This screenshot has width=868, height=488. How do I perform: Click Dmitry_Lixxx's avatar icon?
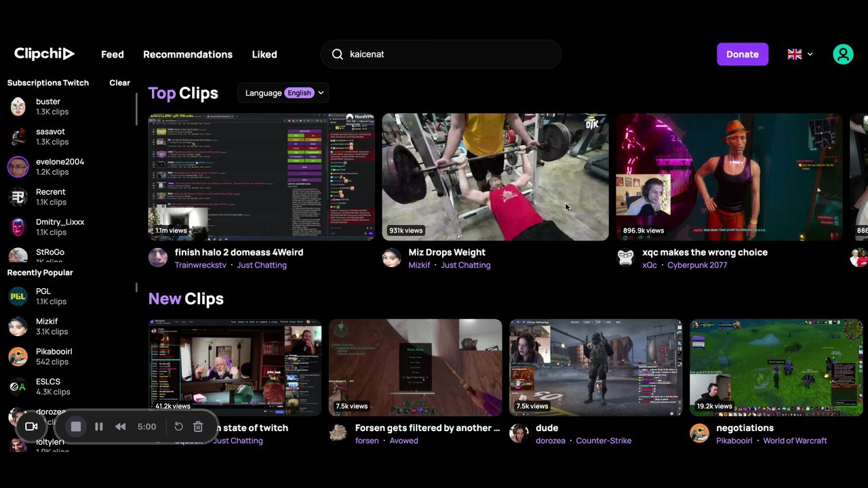pos(18,227)
